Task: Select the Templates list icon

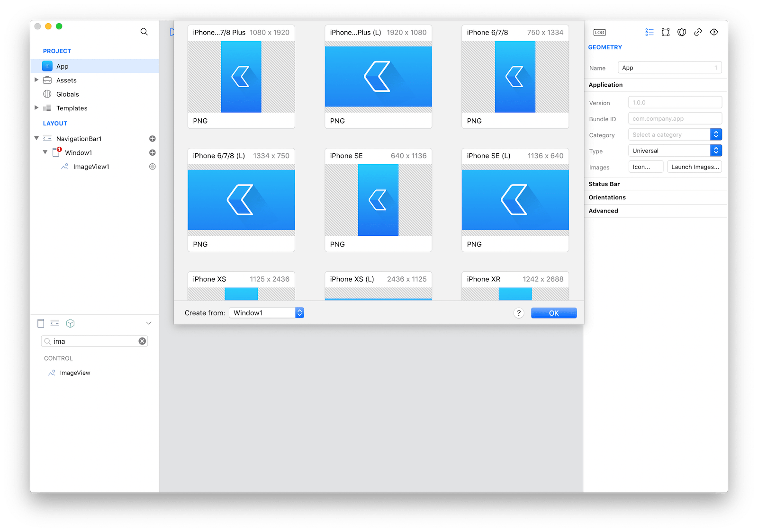Action: [47, 108]
